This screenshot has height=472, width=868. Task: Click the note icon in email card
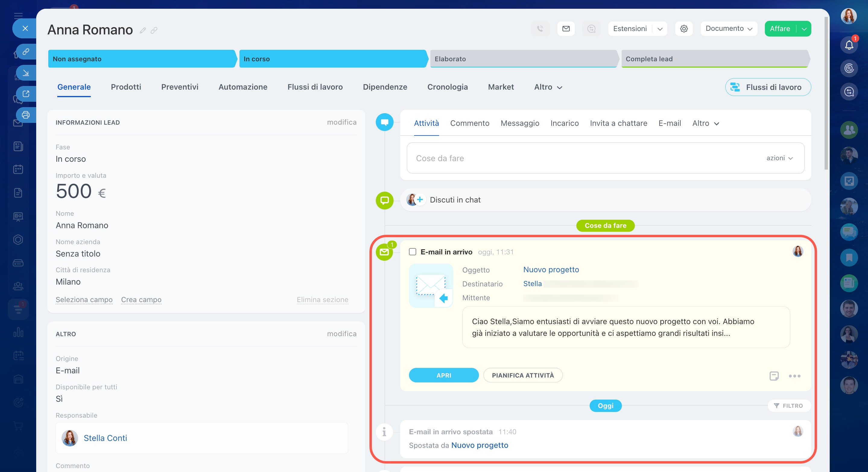pos(774,375)
